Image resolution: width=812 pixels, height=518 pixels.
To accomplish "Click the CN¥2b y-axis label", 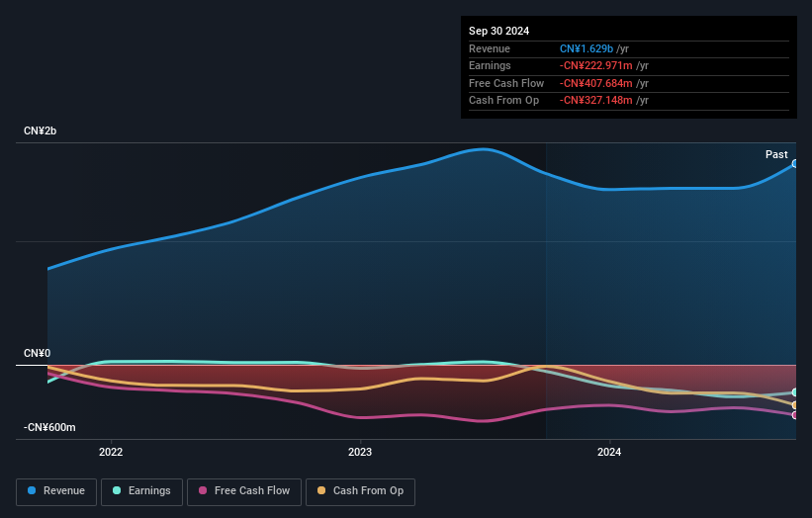I will pos(40,130).
